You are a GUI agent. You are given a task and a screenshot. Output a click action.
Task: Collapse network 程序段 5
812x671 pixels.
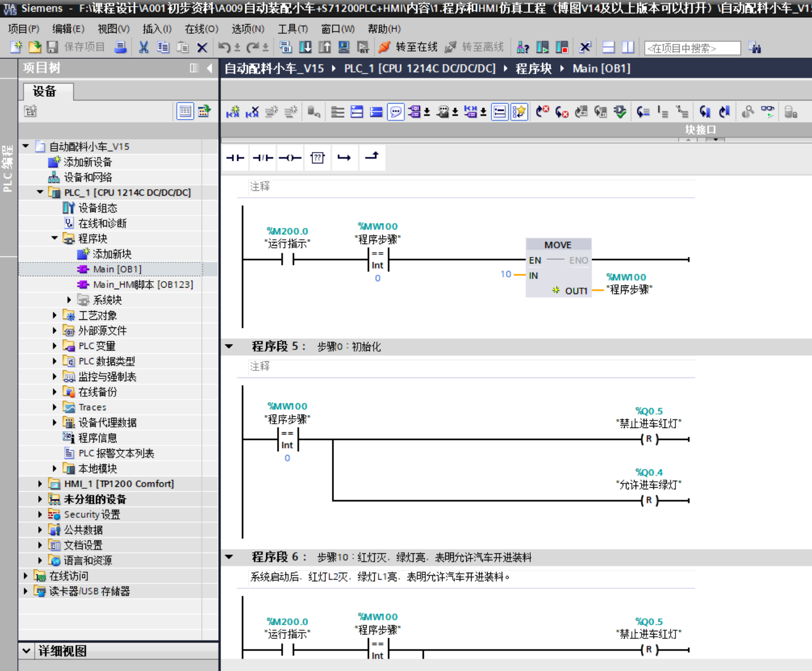(230, 346)
